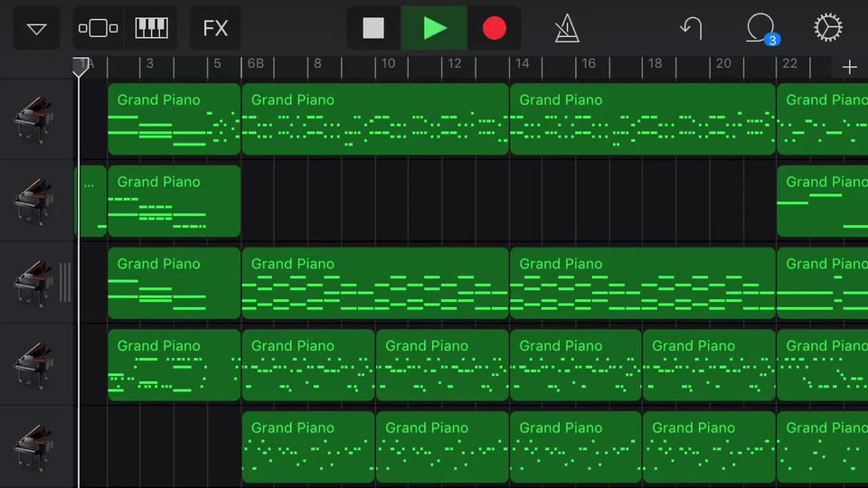The height and width of the screenshot is (488, 868).
Task: Select first track's Grand Piano region at bar 2
Action: tap(175, 119)
